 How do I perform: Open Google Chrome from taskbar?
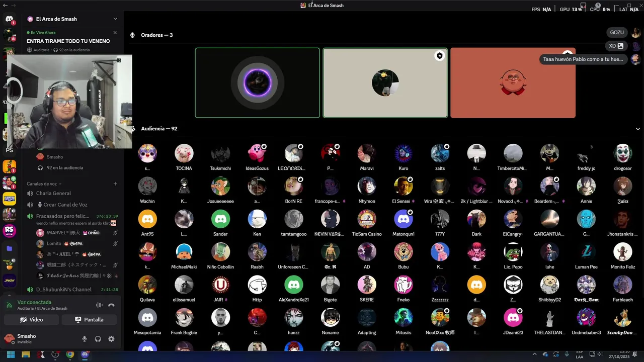(70, 354)
